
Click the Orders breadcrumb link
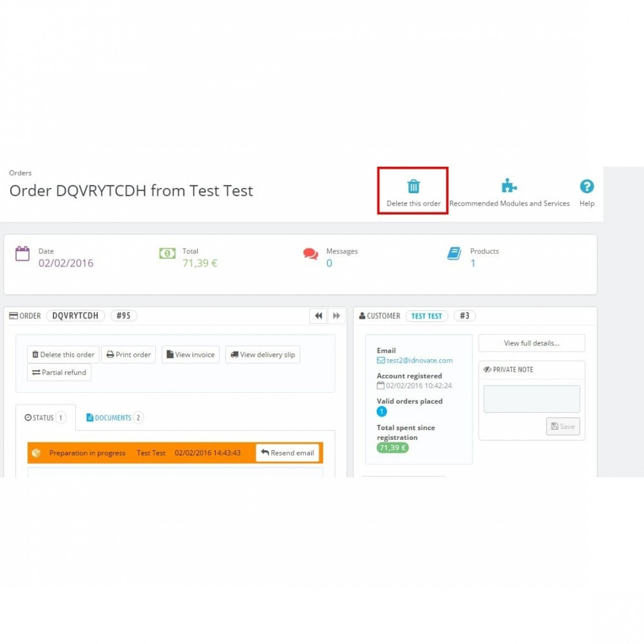point(21,173)
